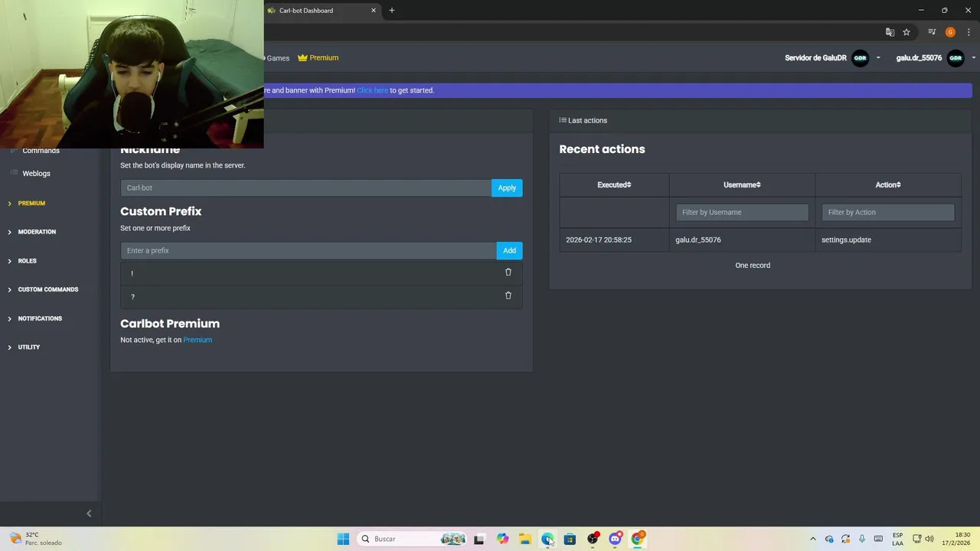Apply the bot nickname

coord(507,187)
